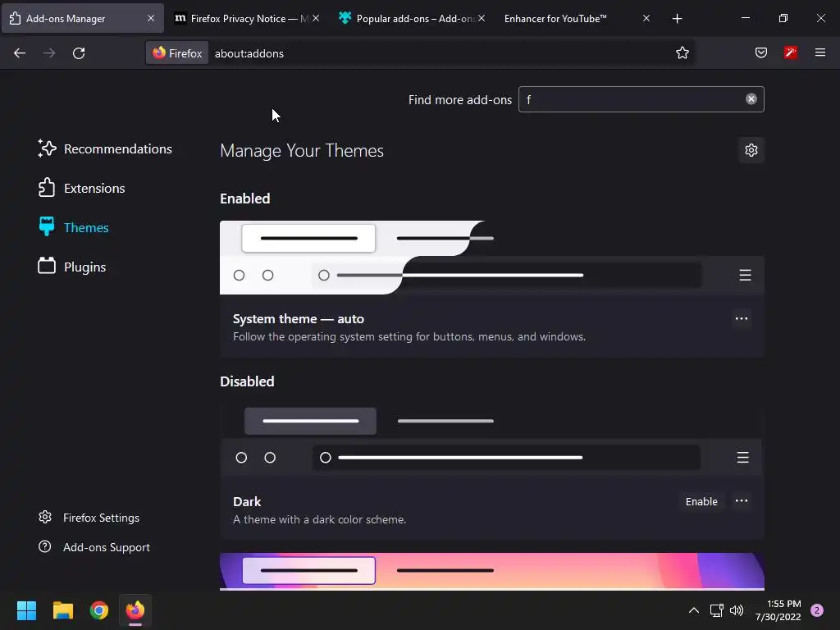Open the Plugins section
840x630 pixels.
72,267
